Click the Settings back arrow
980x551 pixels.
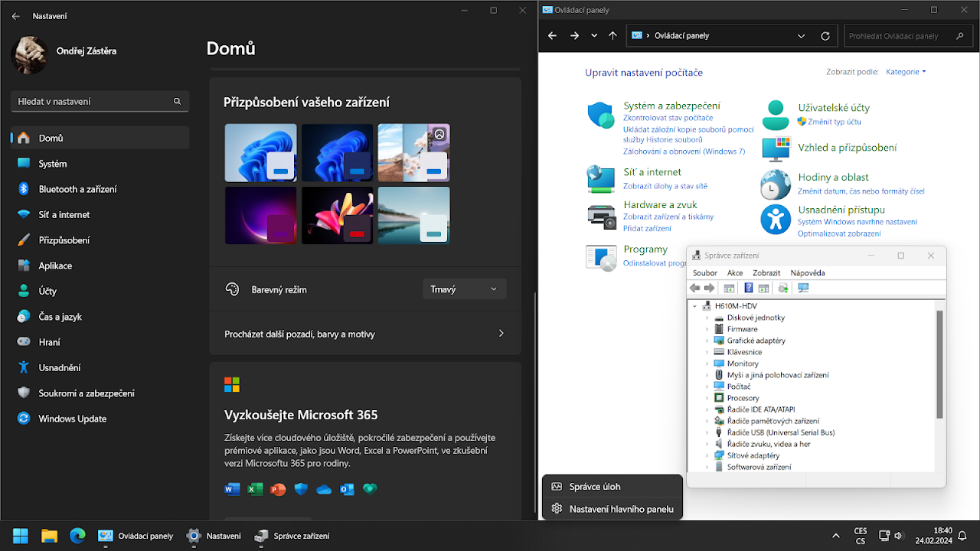16,16
